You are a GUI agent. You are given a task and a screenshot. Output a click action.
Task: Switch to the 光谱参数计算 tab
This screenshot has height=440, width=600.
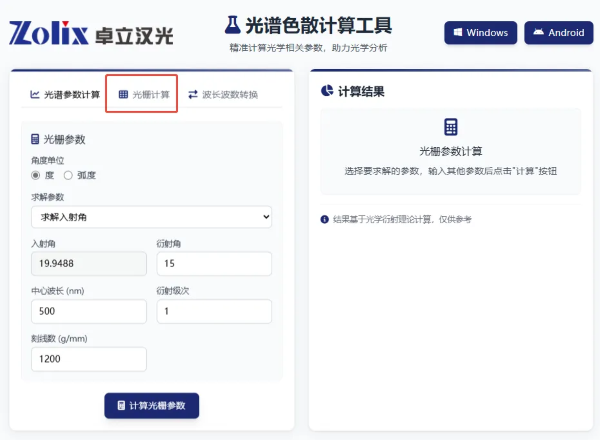pyautogui.click(x=65, y=95)
